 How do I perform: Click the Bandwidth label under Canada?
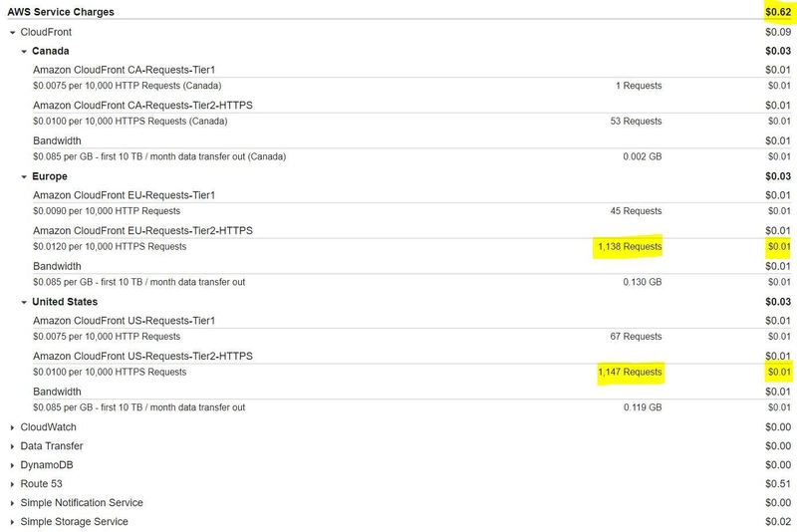pos(57,140)
